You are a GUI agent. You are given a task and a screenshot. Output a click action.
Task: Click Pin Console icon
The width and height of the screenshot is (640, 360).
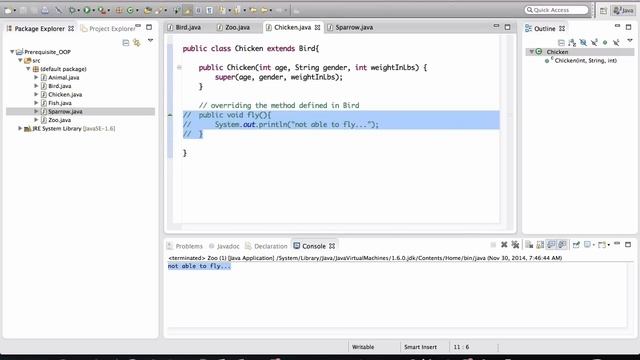click(576, 244)
